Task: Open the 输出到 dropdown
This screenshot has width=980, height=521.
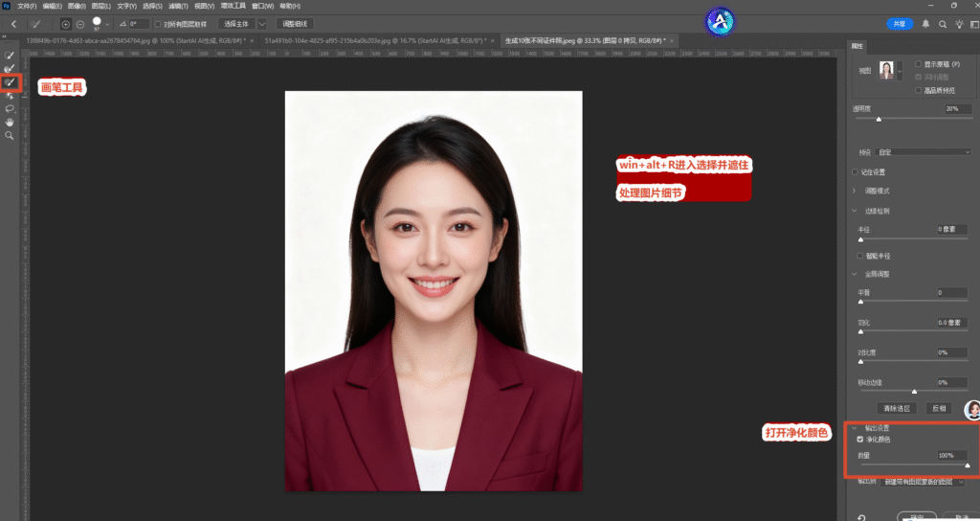Action: coord(923,483)
